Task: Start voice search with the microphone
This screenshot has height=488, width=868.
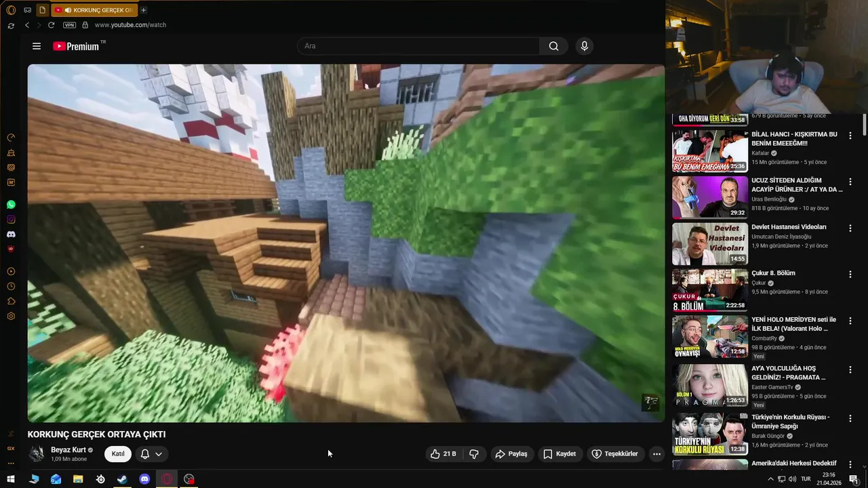Action: coord(585,46)
